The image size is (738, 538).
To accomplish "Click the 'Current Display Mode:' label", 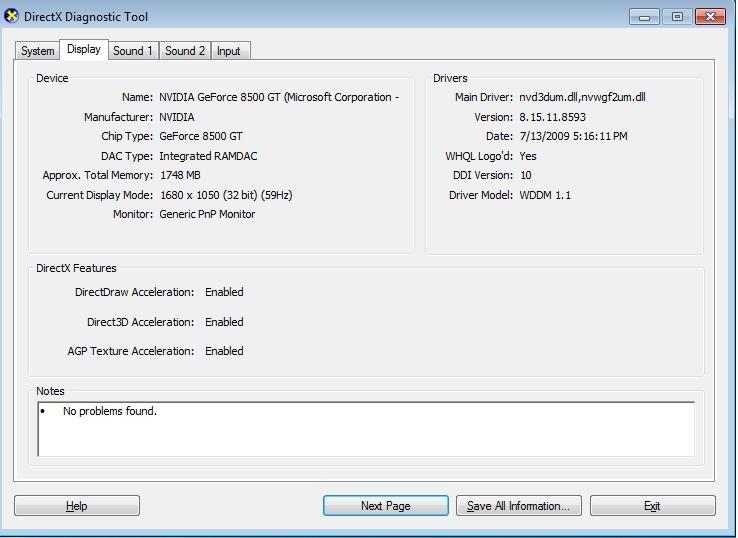I will point(100,195).
